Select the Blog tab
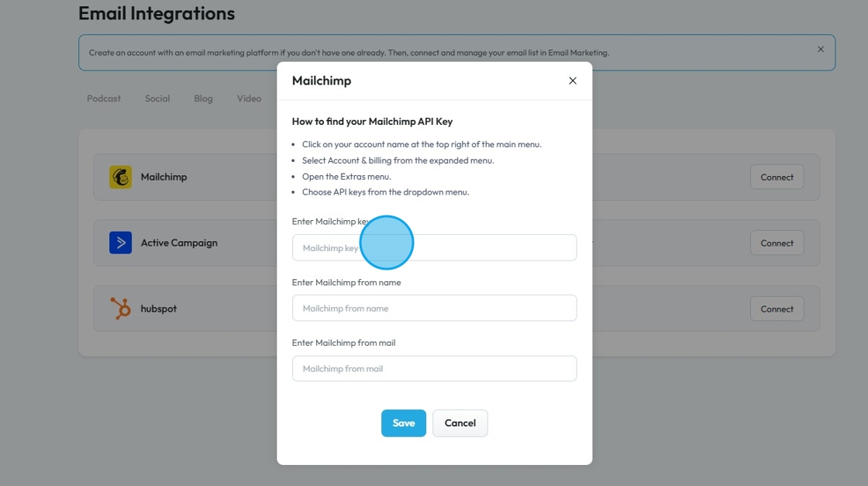The height and width of the screenshot is (486, 868). [203, 98]
